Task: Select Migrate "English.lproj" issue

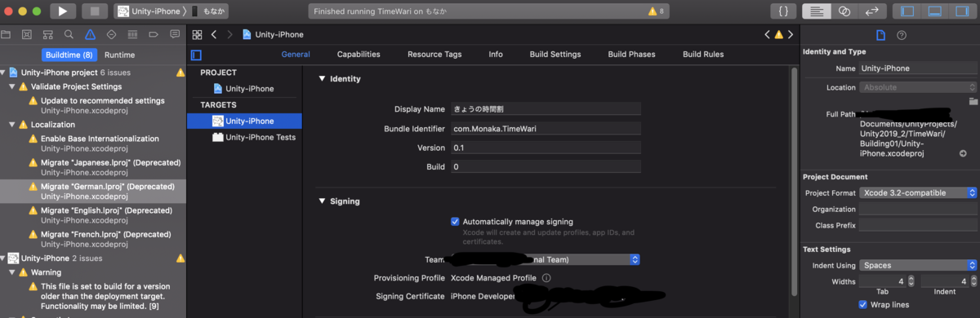Action: (93, 215)
